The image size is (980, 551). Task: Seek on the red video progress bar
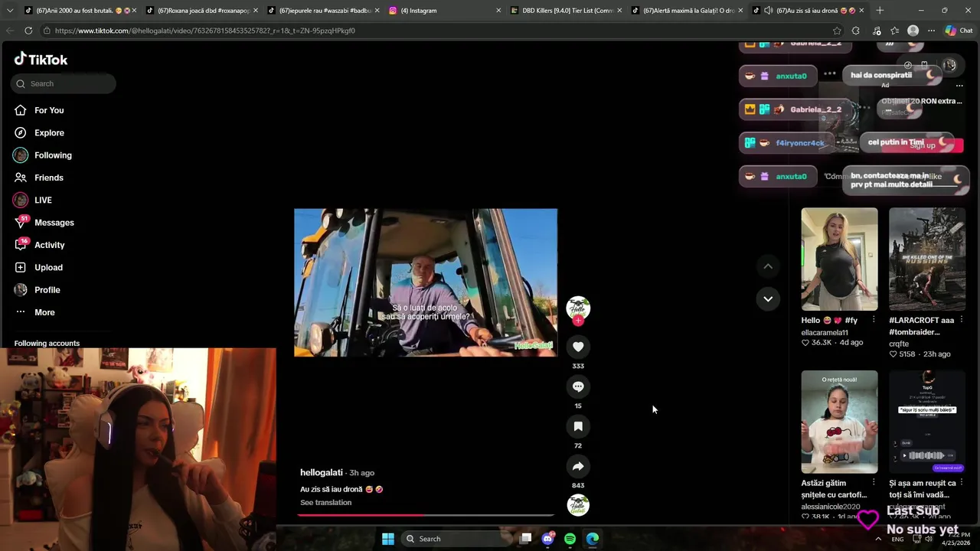(x=426, y=515)
